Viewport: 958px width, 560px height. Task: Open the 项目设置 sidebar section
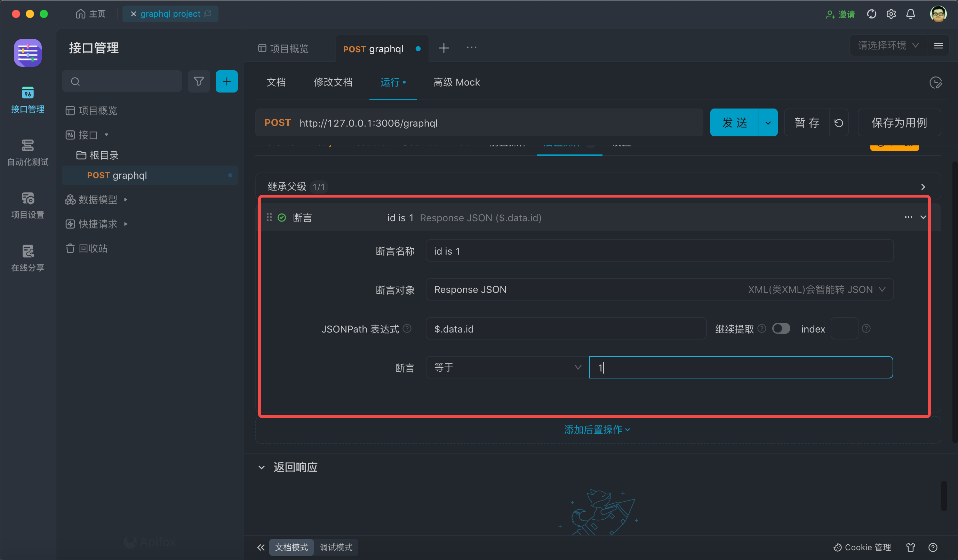(x=28, y=205)
